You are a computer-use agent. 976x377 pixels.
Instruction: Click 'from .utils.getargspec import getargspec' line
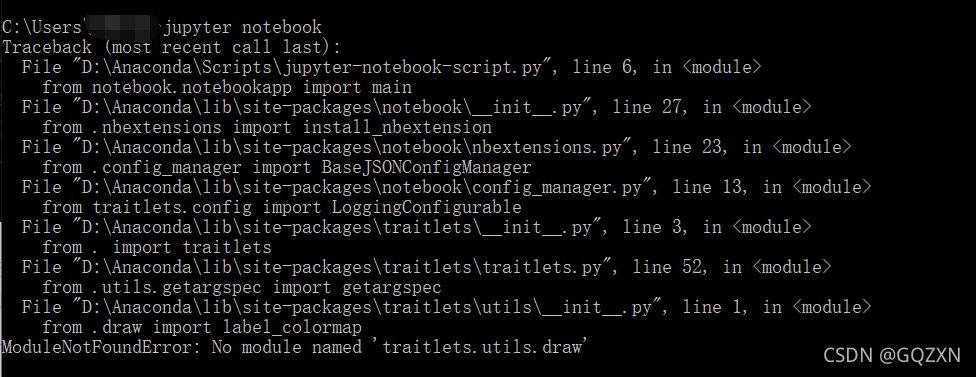[x=242, y=287]
